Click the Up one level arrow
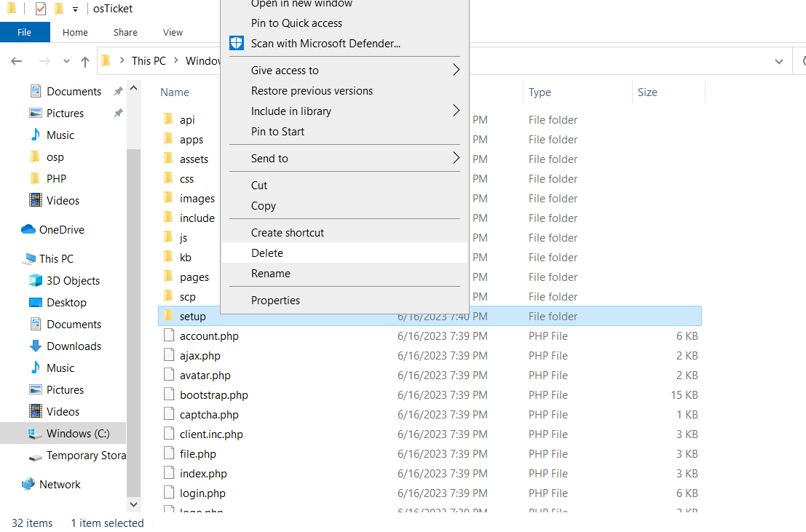This screenshot has width=806, height=532. tap(84, 61)
